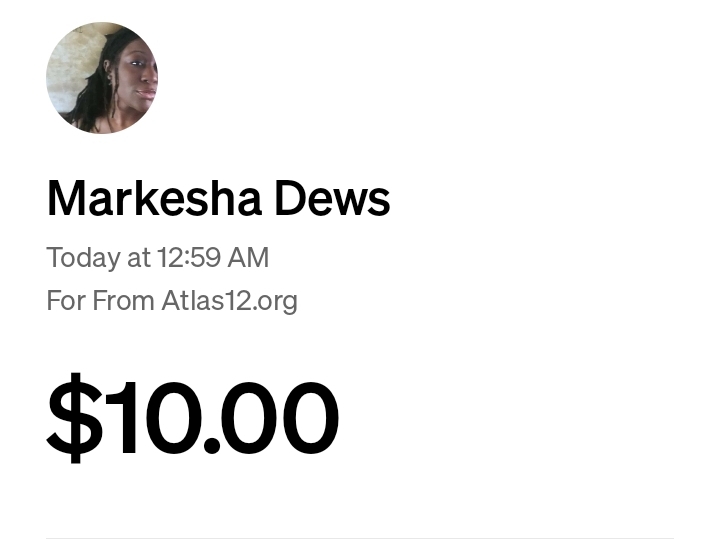Select the last name Dews
Screen dimensions: 719x539
click(x=332, y=199)
